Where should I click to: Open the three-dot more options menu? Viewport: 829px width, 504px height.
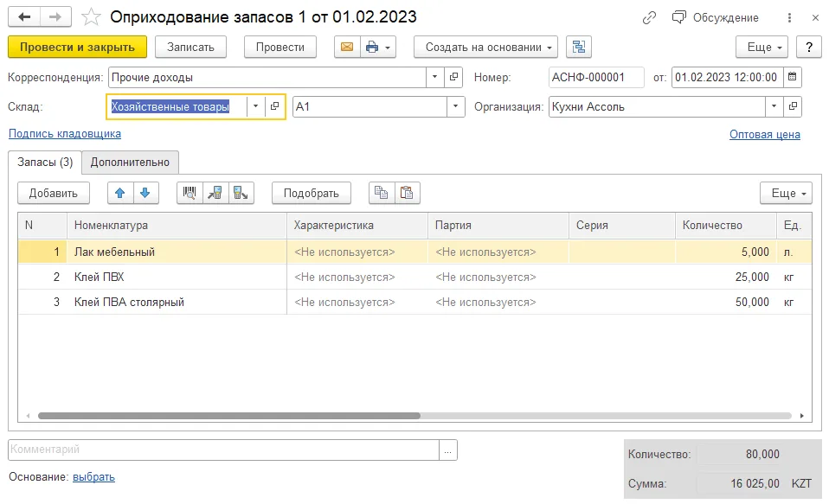pyautogui.click(x=789, y=18)
